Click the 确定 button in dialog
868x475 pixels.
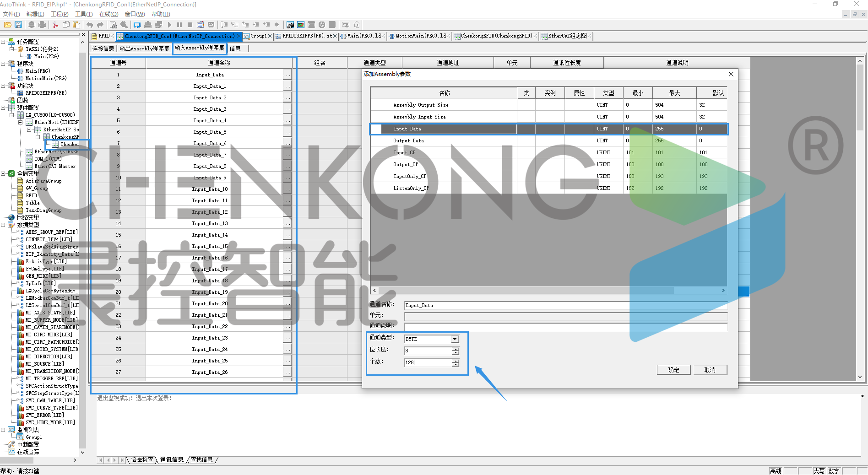(x=673, y=370)
